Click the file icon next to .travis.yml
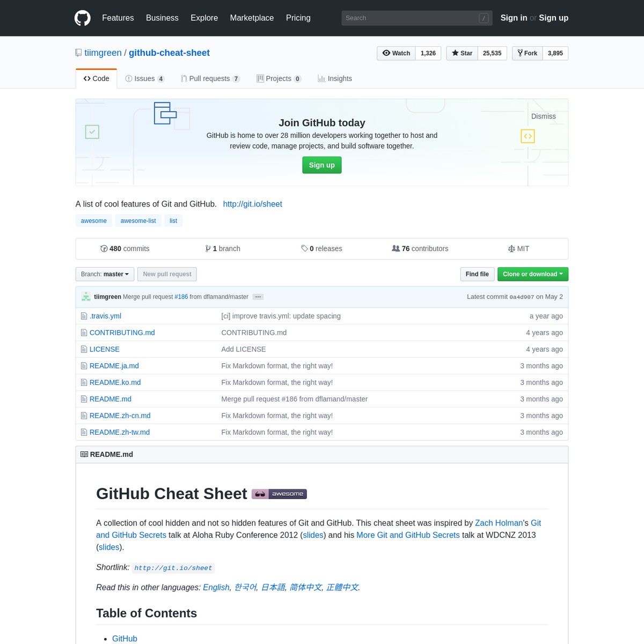Viewport: 644px width, 644px height. coord(84,316)
